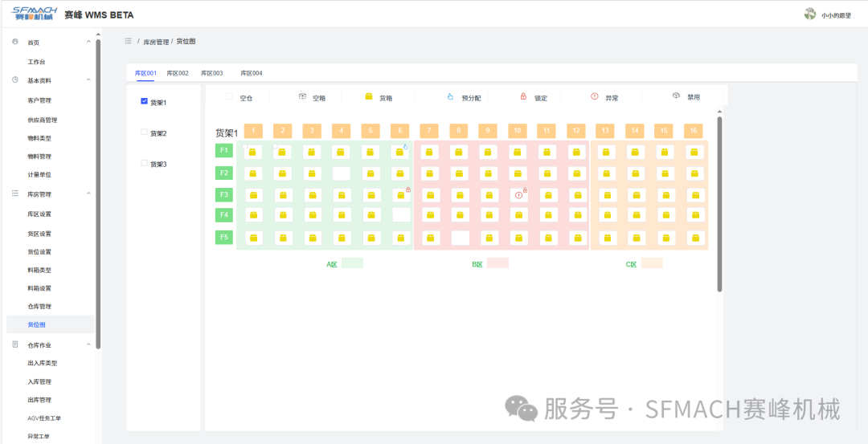The width and height of the screenshot is (868, 444).
Task: Enable the 货架2 checkbox
Action: 144,132
